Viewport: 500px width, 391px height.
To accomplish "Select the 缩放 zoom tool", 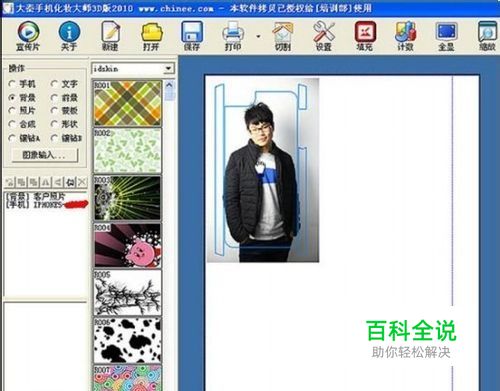I will 487,36.
